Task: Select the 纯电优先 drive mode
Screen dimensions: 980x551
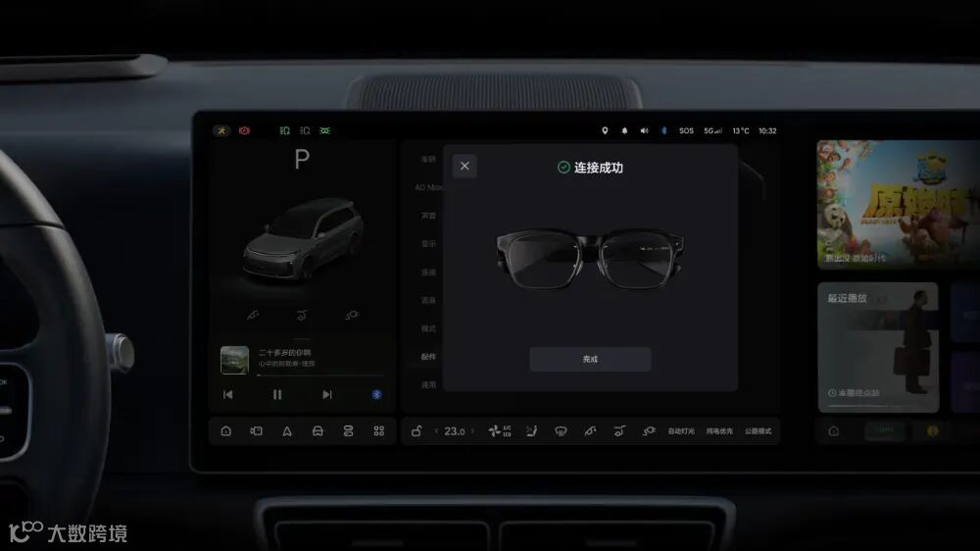Action: click(719, 431)
